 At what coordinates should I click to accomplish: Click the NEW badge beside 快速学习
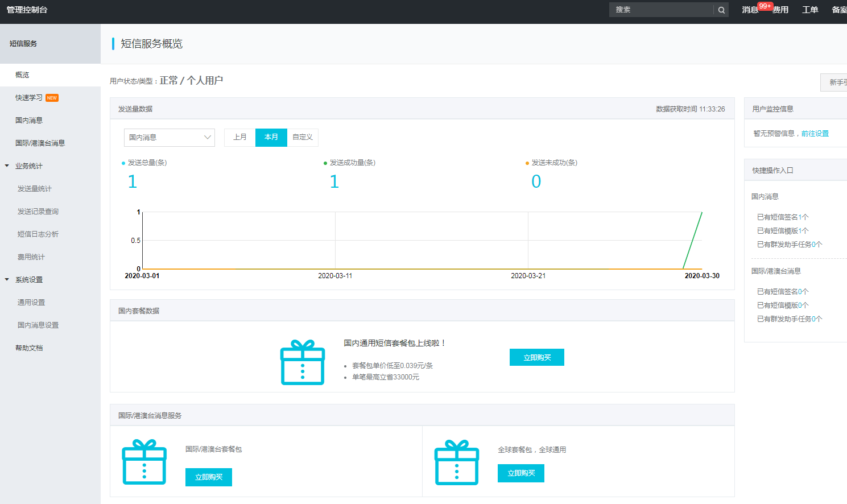pyautogui.click(x=52, y=98)
